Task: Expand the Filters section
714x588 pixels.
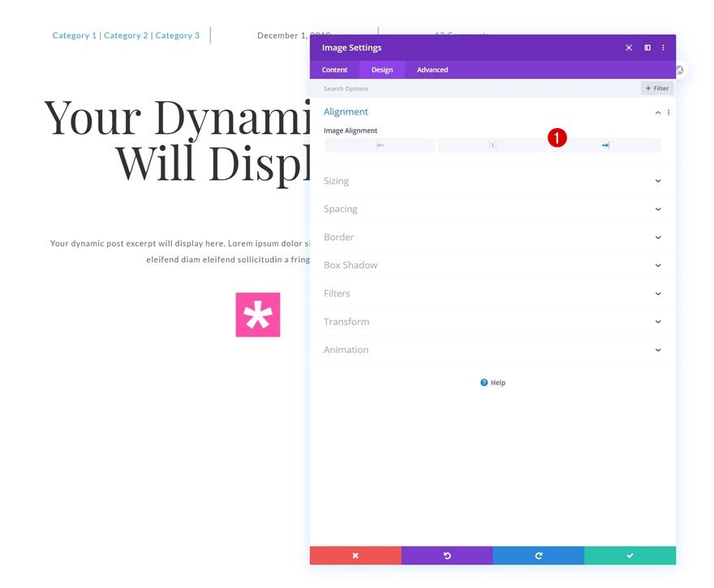Action: click(x=492, y=294)
